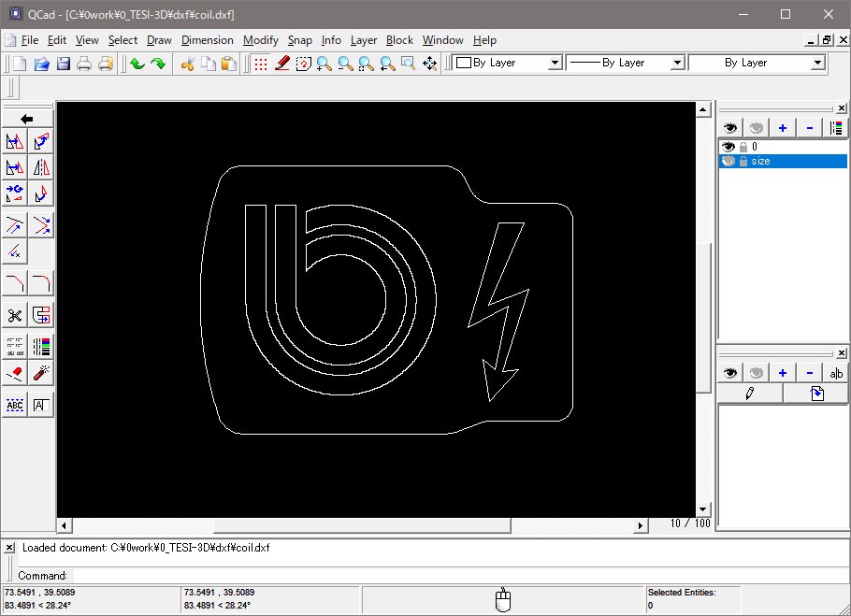Select the Trim tool
Image resolution: width=851 pixels, height=616 pixels.
tap(15, 225)
